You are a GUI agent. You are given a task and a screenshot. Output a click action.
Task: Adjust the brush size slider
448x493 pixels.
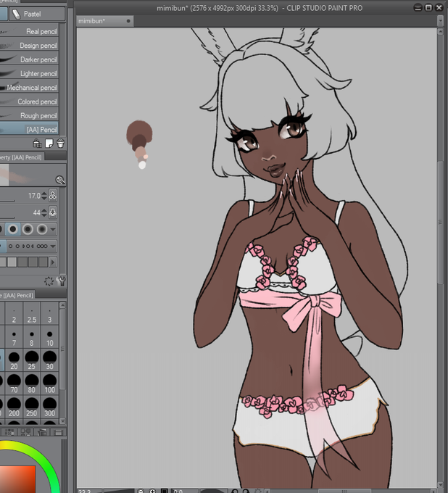(x=7, y=200)
